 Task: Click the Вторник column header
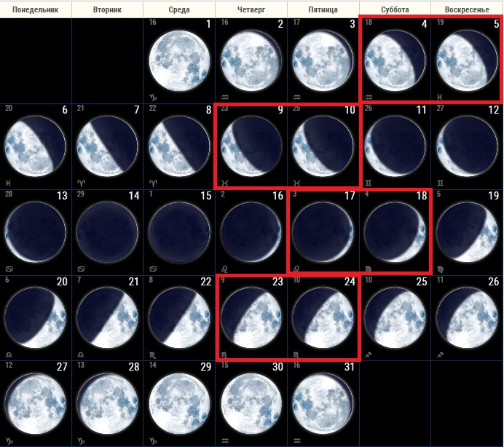107,9
